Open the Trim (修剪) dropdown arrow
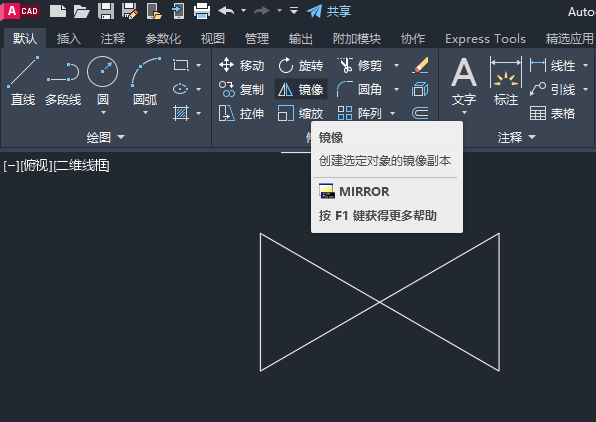 396,66
